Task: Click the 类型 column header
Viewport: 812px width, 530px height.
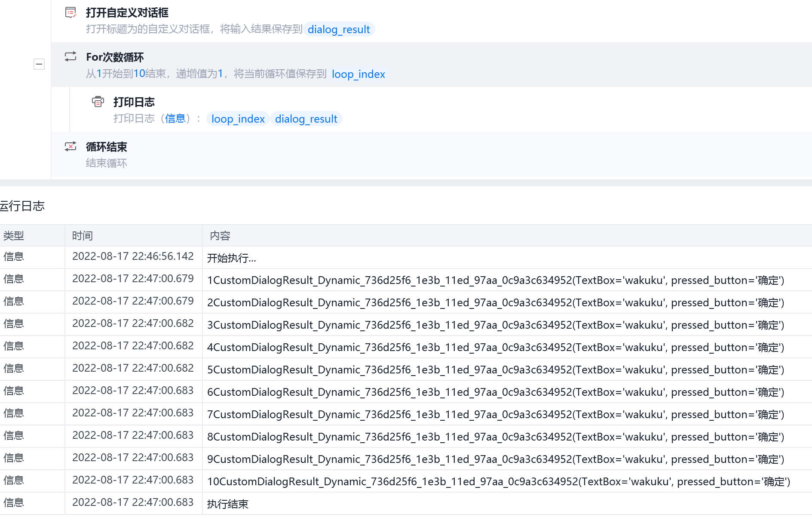Action: point(14,236)
